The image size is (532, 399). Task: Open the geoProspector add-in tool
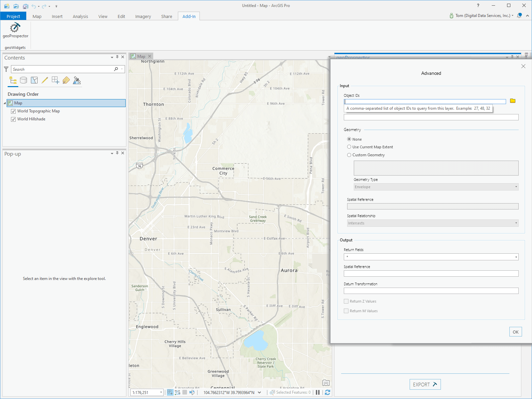[15, 31]
